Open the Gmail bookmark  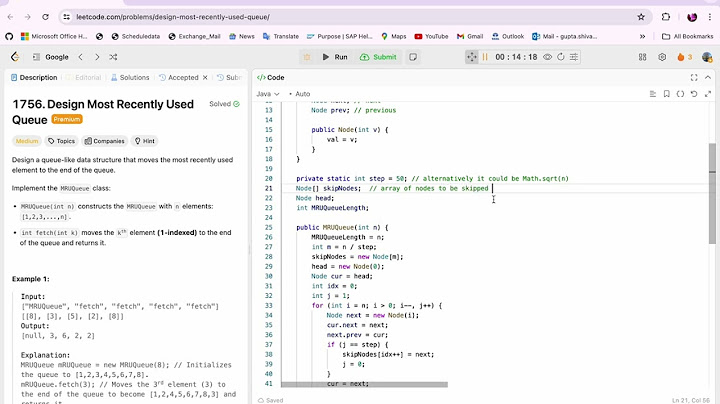(x=470, y=36)
